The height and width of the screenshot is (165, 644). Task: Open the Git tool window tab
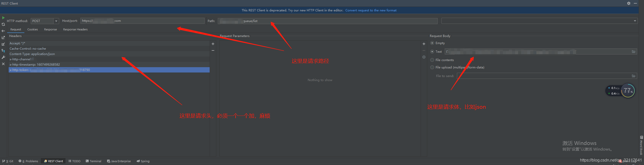pos(8,161)
